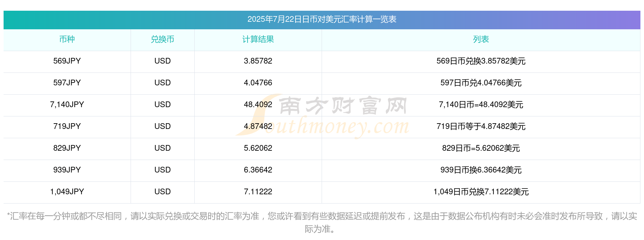Select the 569JPY cell

pyautogui.click(x=67, y=61)
